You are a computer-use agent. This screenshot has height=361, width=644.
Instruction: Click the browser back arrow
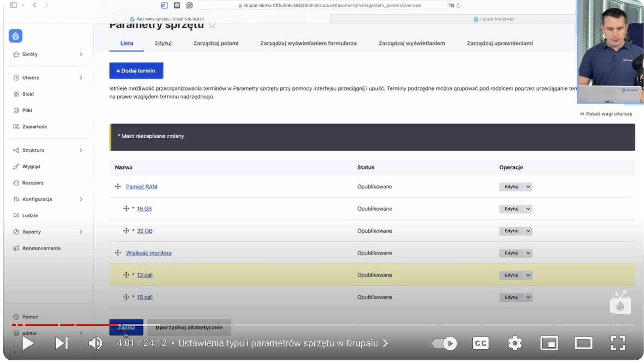click(34, 5)
